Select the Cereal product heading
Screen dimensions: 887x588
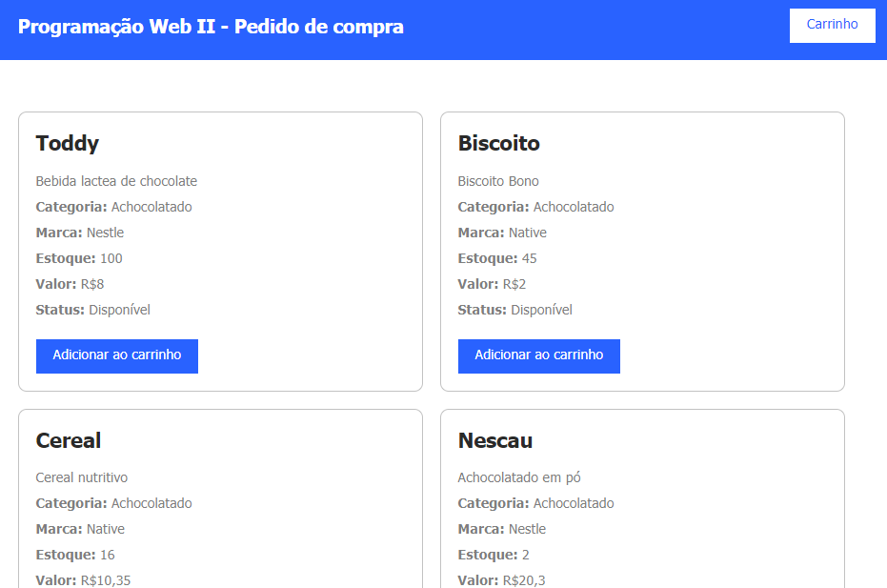pos(69,440)
